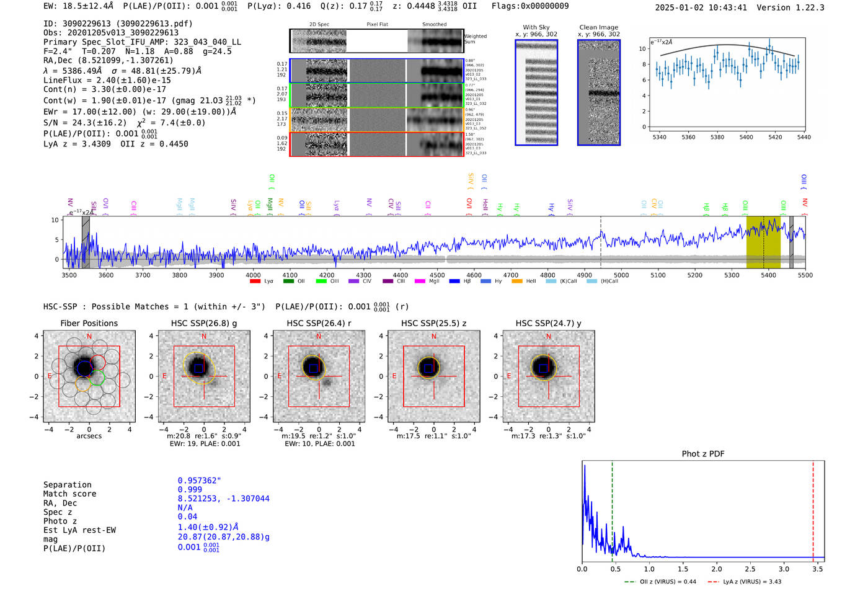Click the Pixel Flat column header
Image resolution: width=868 pixels, height=591 pixels.
(377, 25)
